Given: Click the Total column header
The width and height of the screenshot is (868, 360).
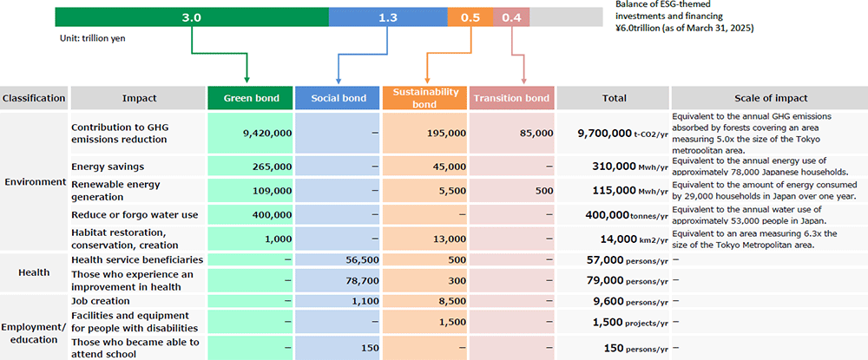Looking at the screenshot, I should point(614,98).
